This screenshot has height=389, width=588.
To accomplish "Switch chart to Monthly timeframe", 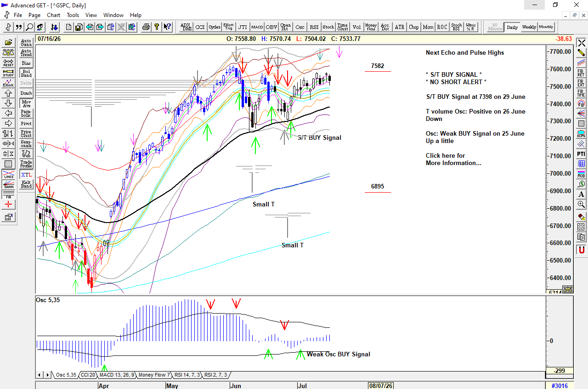I will tap(546, 27).
